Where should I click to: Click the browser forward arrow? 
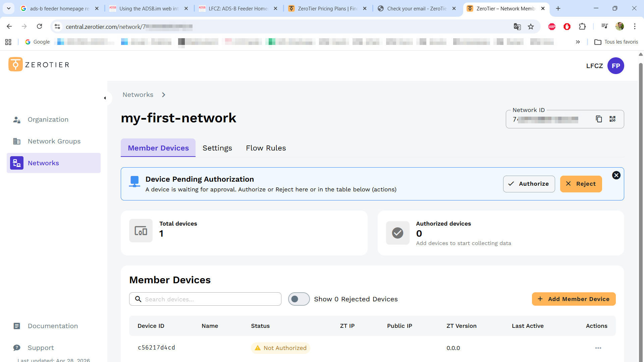(x=24, y=26)
